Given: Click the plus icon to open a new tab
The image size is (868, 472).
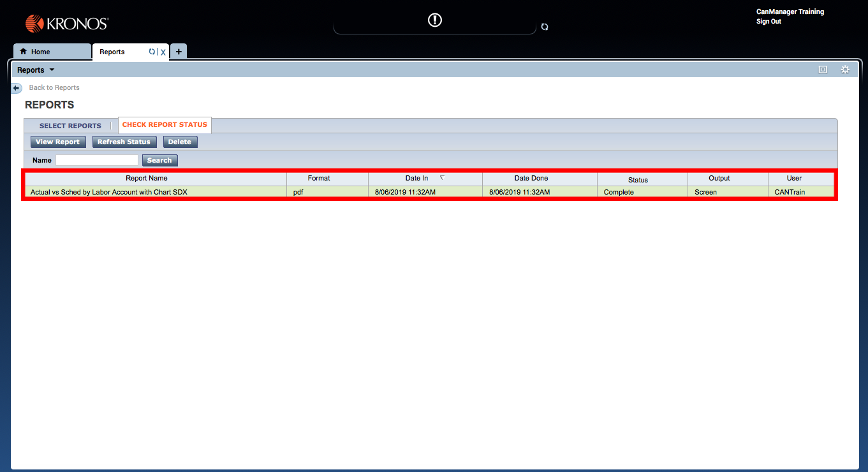Looking at the screenshot, I should tap(178, 51).
